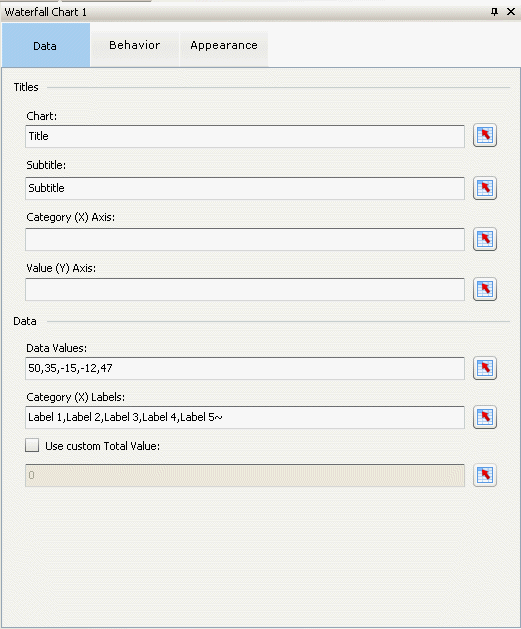Click cell selector icon for Chart title
This screenshot has height=629, width=521.
(485, 136)
